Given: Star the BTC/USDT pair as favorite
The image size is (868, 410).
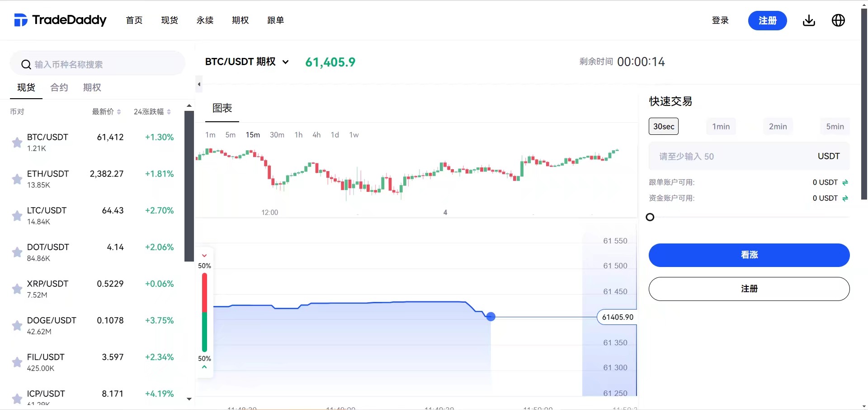Looking at the screenshot, I should pyautogui.click(x=17, y=142).
